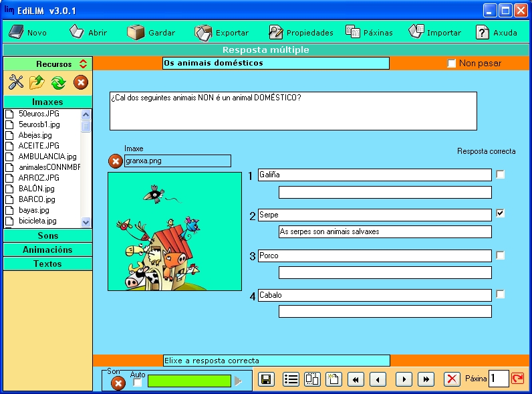Enable the Non pasar checkbox
532x394 pixels.
pyautogui.click(x=452, y=64)
